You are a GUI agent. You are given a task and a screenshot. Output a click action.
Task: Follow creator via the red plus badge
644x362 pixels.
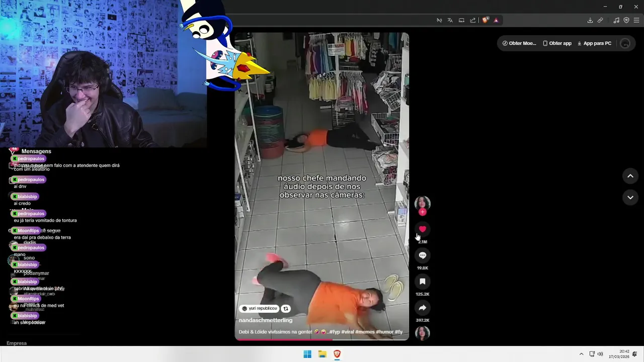[422, 212]
